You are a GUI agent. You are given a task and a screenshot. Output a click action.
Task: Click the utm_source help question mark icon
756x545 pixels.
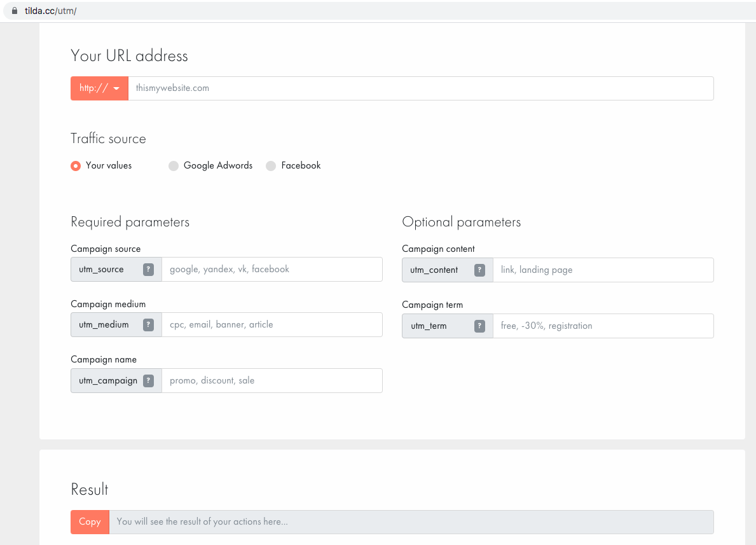click(x=148, y=270)
